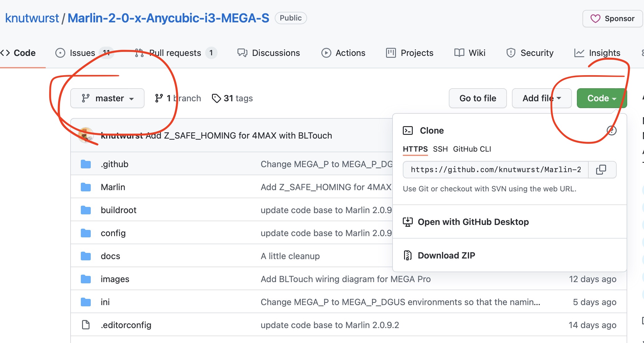Click the images folder icon

click(86, 279)
